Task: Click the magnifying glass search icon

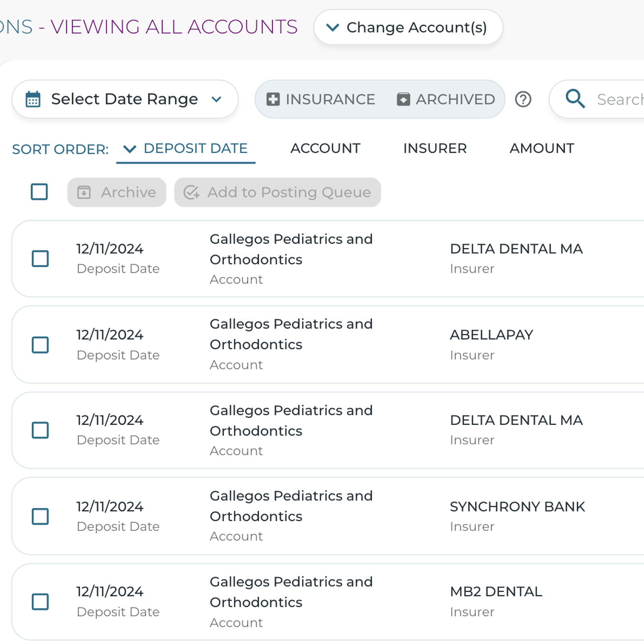Action: click(575, 99)
